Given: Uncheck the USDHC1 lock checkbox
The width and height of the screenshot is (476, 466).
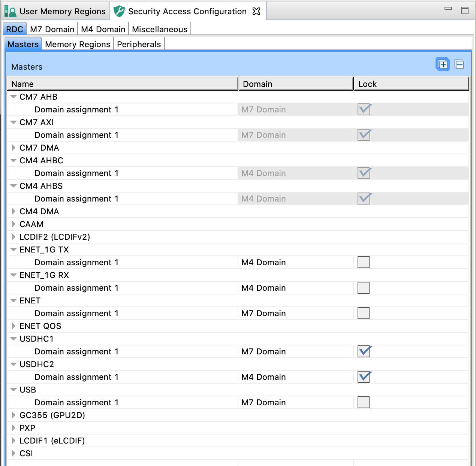Looking at the screenshot, I should coord(363,351).
